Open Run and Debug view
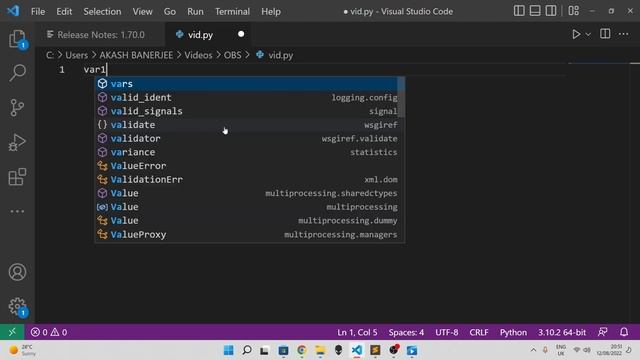The width and height of the screenshot is (640, 360). pyautogui.click(x=17, y=142)
